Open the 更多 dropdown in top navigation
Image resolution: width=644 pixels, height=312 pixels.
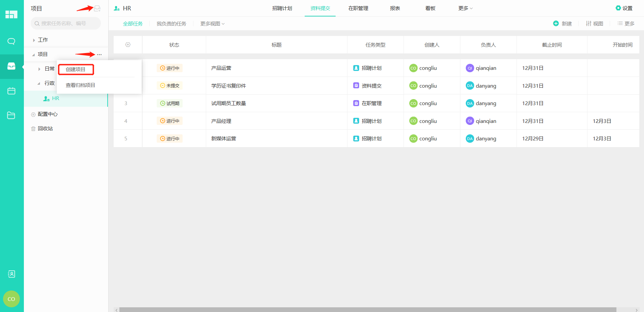click(x=465, y=8)
